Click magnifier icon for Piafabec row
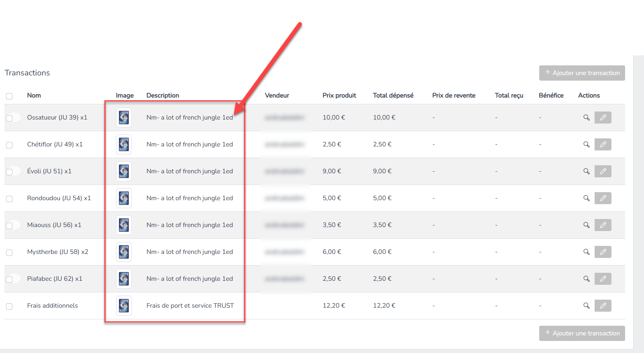The width and height of the screenshot is (644, 353). pyautogui.click(x=586, y=279)
